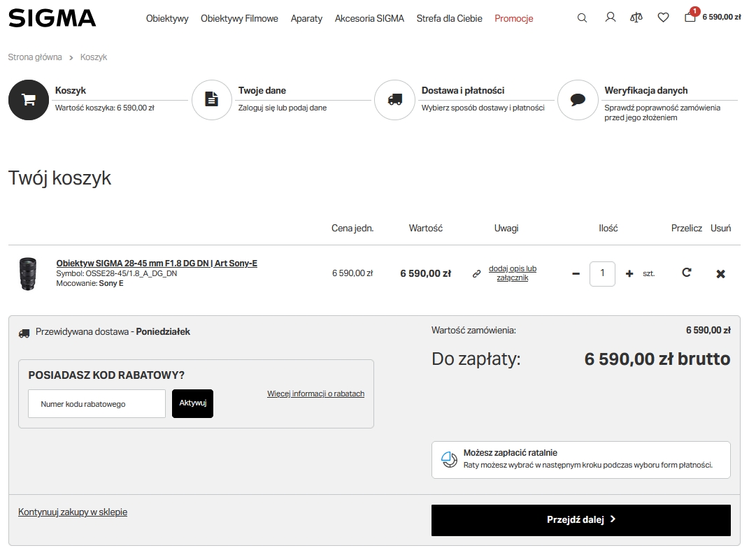
Task: Open Więcej informacji o rabatach link
Action: pos(315,394)
